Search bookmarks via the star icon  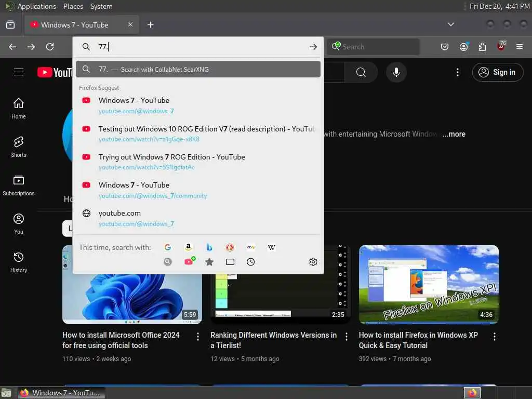(209, 262)
